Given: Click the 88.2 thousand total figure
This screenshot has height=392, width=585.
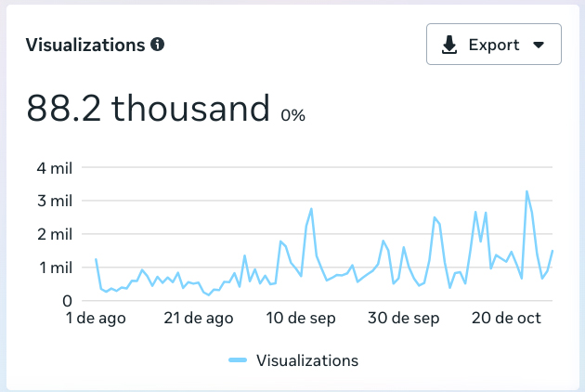Looking at the screenshot, I should tap(148, 110).
